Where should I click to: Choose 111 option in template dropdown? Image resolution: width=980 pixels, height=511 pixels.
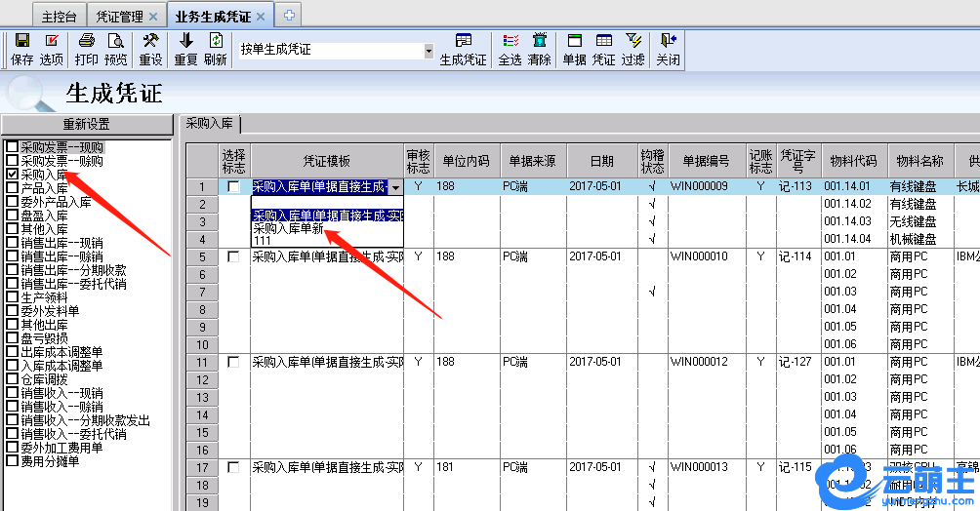263,241
